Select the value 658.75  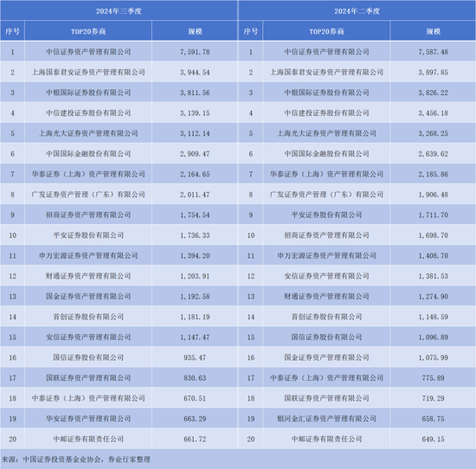pos(434,419)
